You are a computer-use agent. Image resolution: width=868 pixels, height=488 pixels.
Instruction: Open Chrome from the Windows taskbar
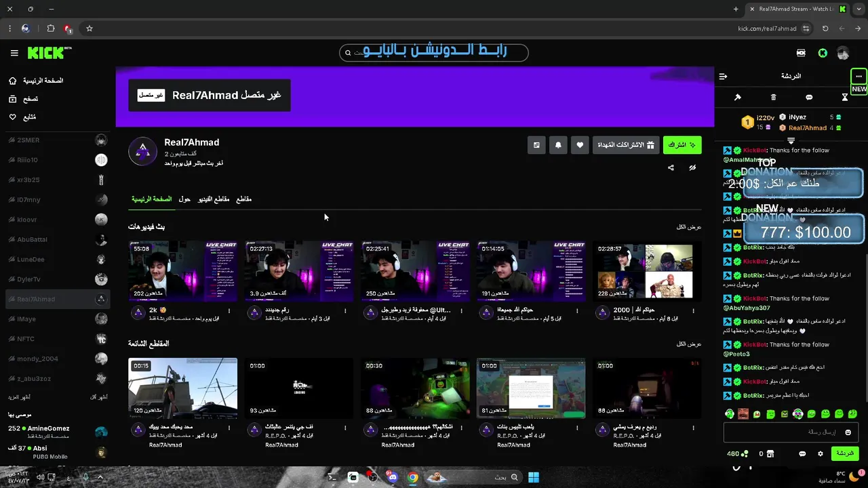point(413,477)
